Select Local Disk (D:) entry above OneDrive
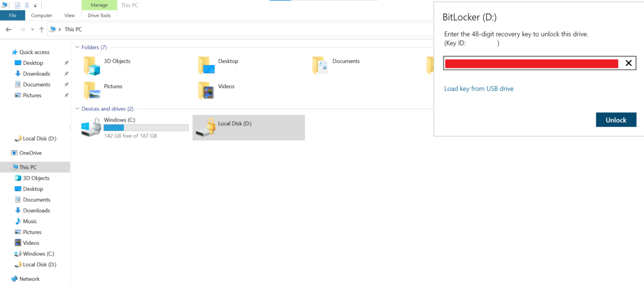Screen dimensions: 644x285 pyautogui.click(x=35, y=138)
